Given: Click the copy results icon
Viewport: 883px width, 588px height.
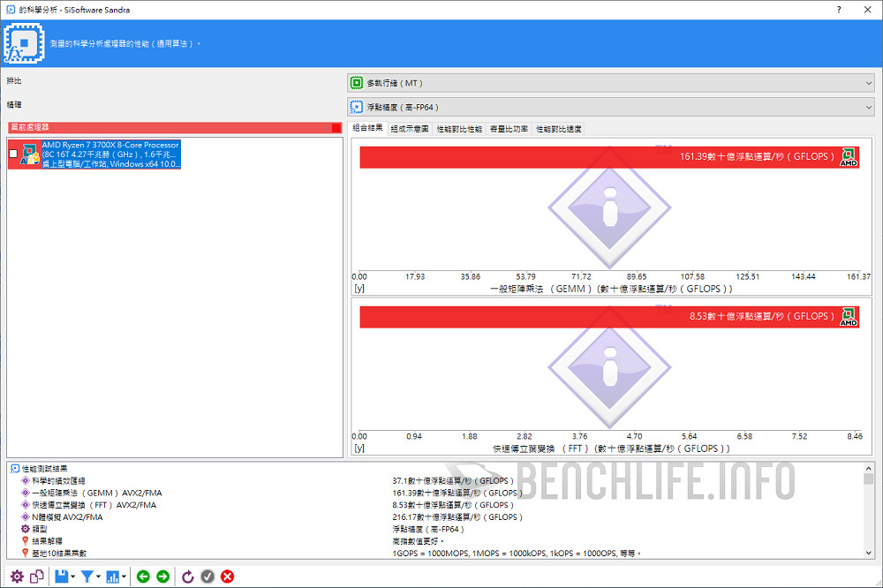Looking at the screenshot, I should click(x=37, y=577).
